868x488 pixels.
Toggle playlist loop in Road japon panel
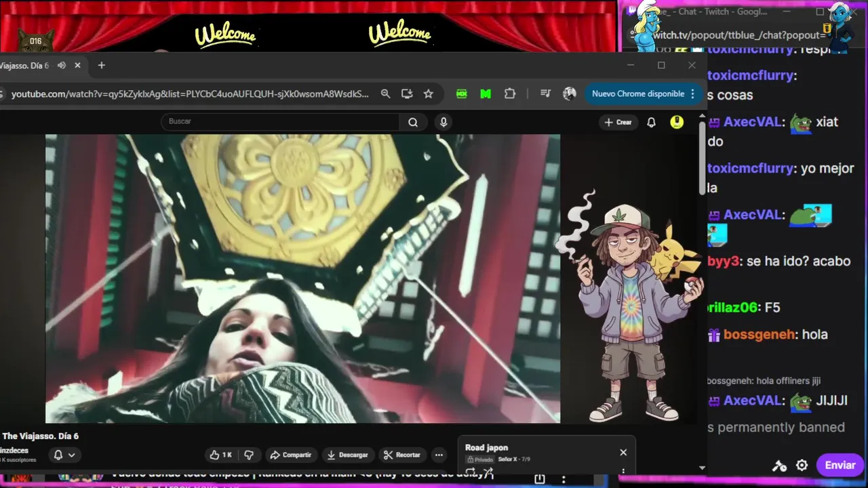pyautogui.click(x=471, y=472)
